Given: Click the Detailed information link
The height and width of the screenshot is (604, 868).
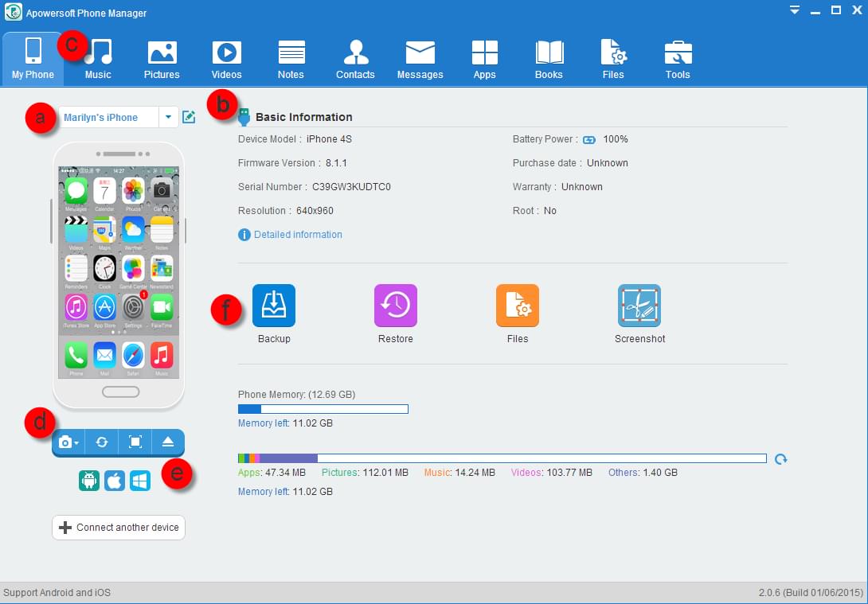Looking at the screenshot, I should coord(298,235).
